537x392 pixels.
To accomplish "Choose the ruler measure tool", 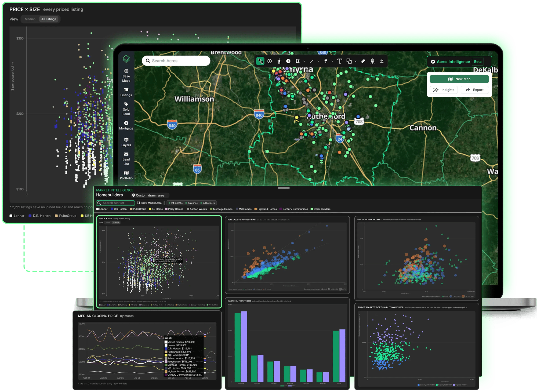I will [x=363, y=61].
